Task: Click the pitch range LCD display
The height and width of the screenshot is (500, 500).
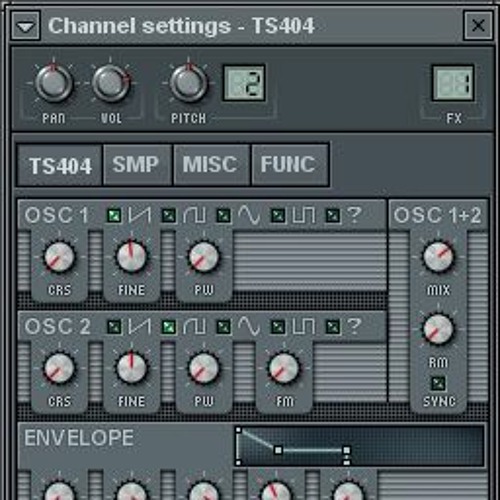Action: point(244,83)
